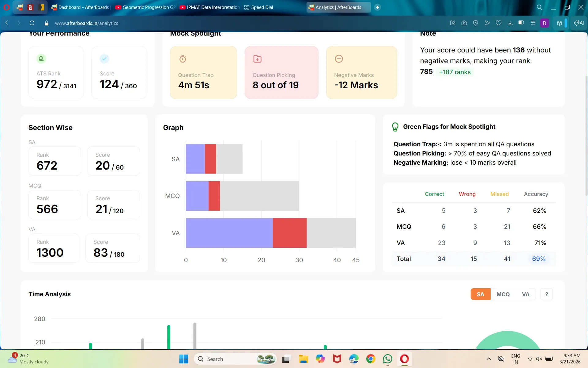Switch Time Analysis to VA tab
588x368 pixels.
[526, 294]
